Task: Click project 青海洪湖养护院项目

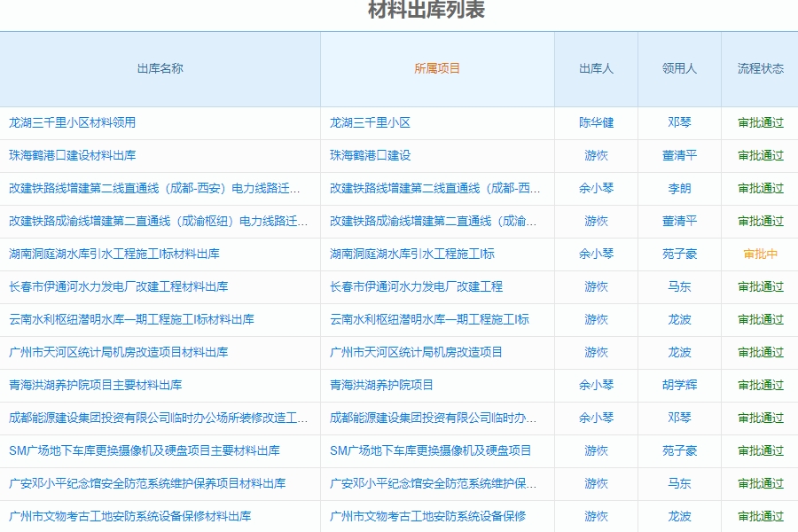Action: (381, 385)
